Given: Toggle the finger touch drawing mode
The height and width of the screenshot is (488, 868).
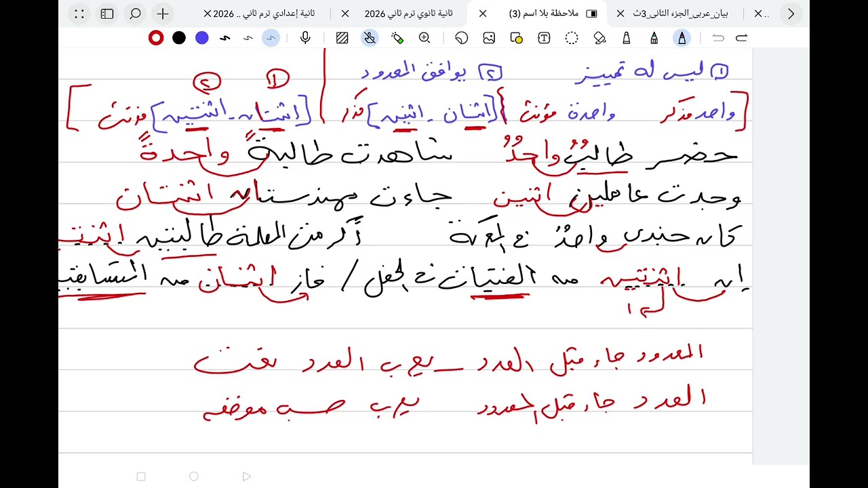Looking at the screenshot, I should 370,38.
